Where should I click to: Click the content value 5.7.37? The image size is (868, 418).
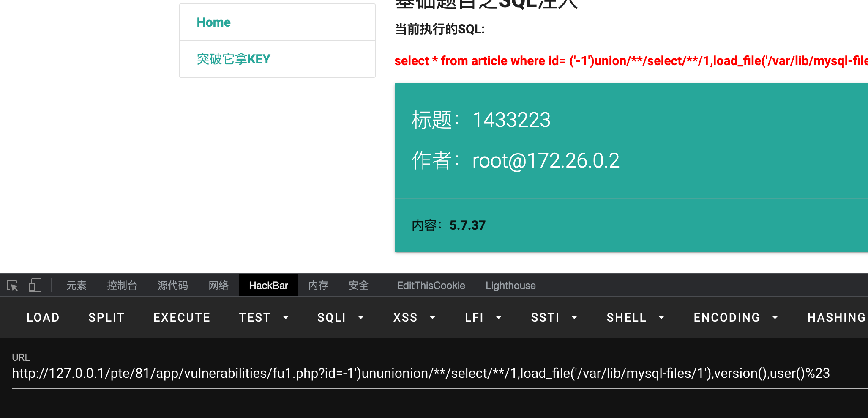pos(467,225)
